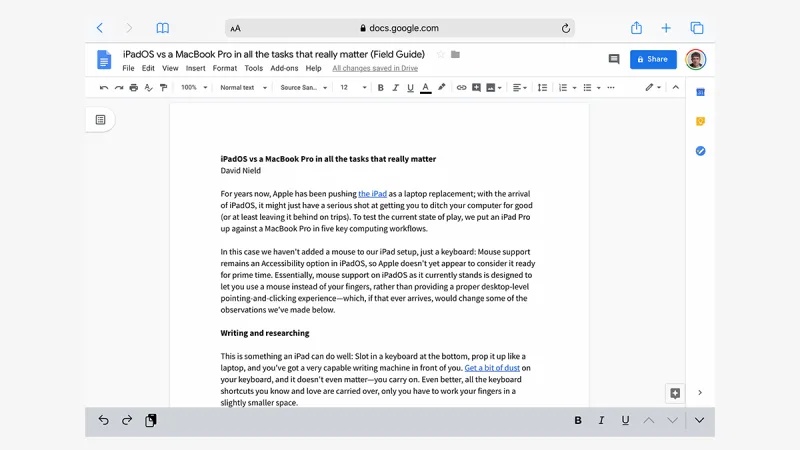Hide menus with up chevron
The image size is (800, 450).
click(x=676, y=88)
